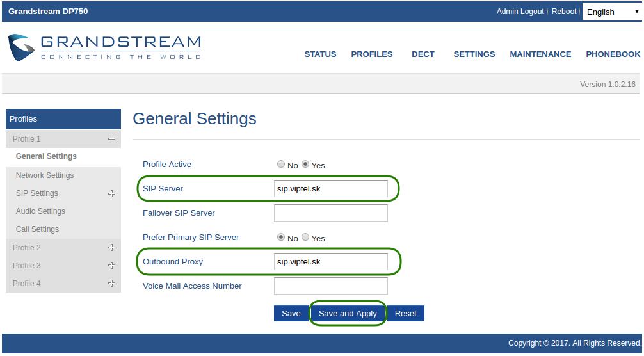644x356 pixels.
Task: Set Profile Active to Yes
Action: tap(305, 165)
